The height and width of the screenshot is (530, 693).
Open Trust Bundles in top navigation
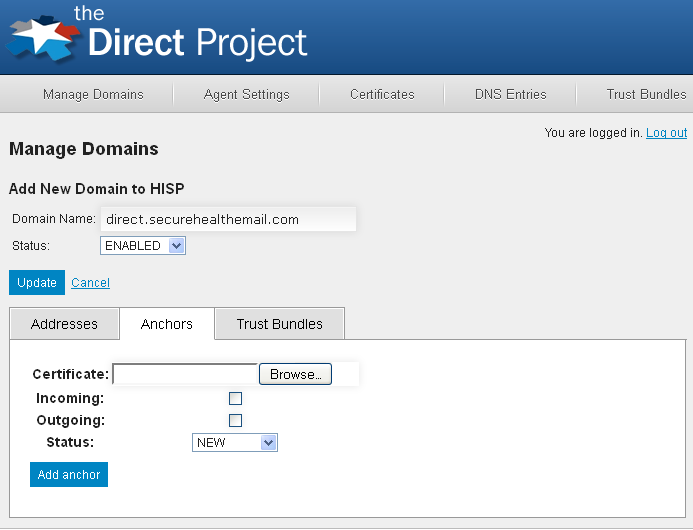tap(646, 95)
